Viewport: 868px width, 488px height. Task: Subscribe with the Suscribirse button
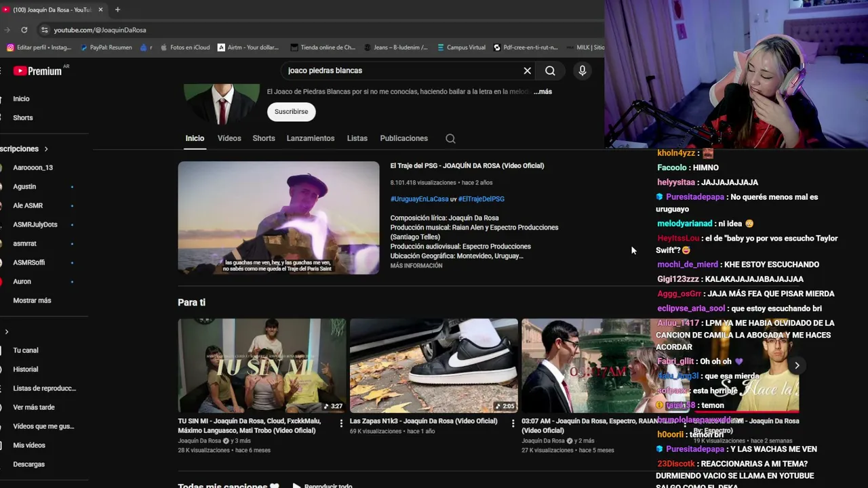tap(291, 112)
